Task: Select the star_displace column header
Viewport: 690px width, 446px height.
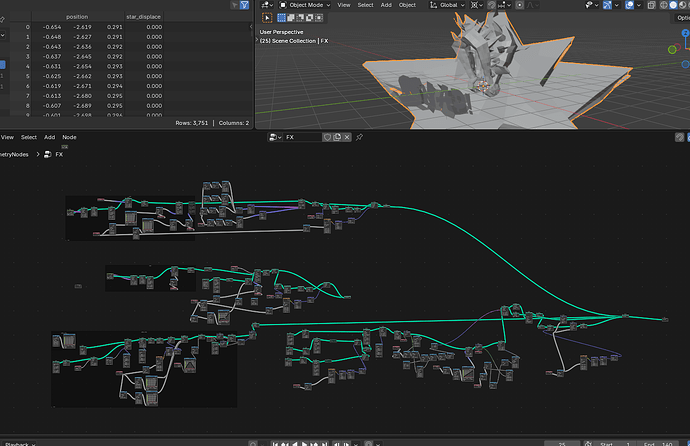Action: [x=143, y=17]
